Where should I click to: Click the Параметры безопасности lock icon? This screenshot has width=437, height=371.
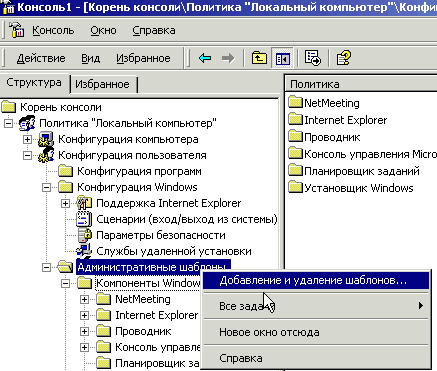click(x=85, y=235)
